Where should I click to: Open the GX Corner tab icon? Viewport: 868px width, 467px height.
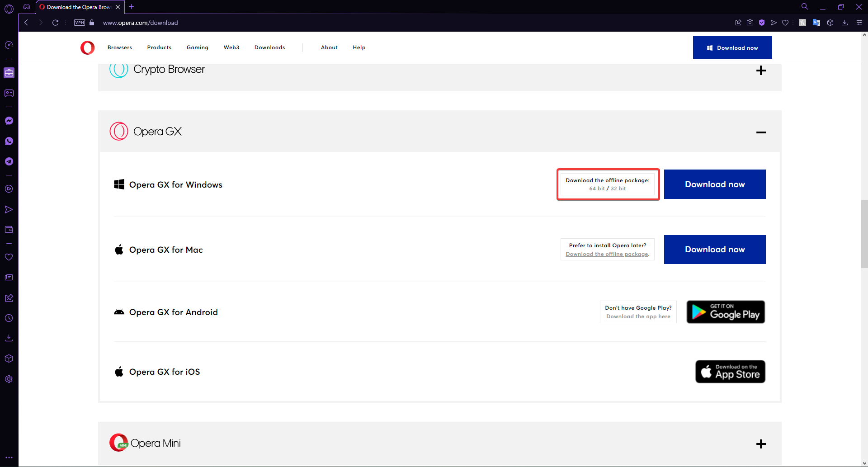pos(27,7)
